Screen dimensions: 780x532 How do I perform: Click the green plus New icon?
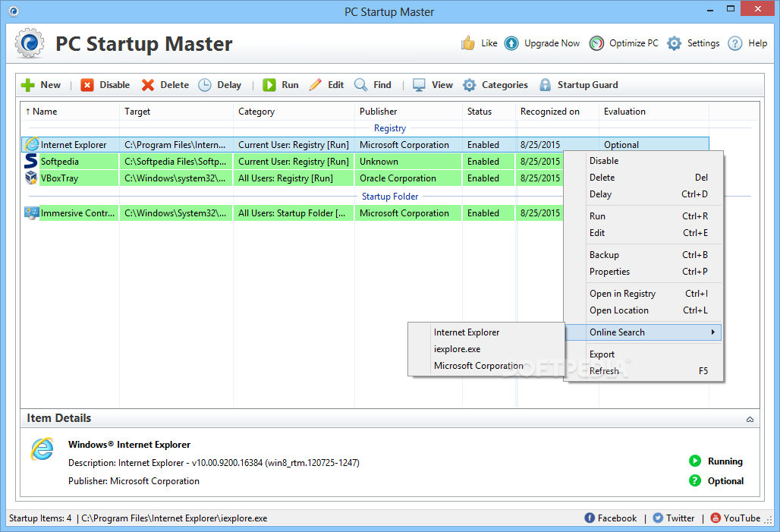pyautogui.click(x=28, y=85)
